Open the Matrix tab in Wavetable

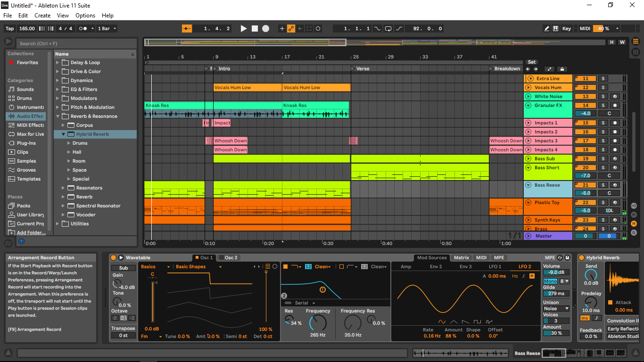pyautogui.click(x=461, y=258)
